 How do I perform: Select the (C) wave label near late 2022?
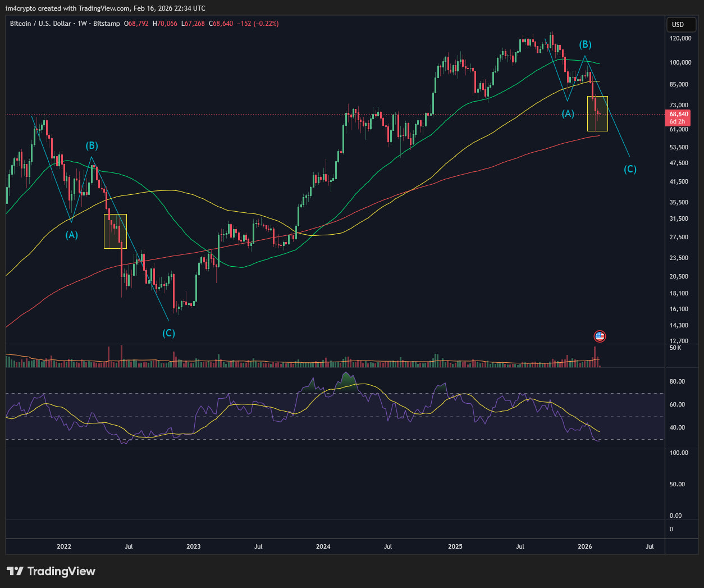(x=168, y=333)
